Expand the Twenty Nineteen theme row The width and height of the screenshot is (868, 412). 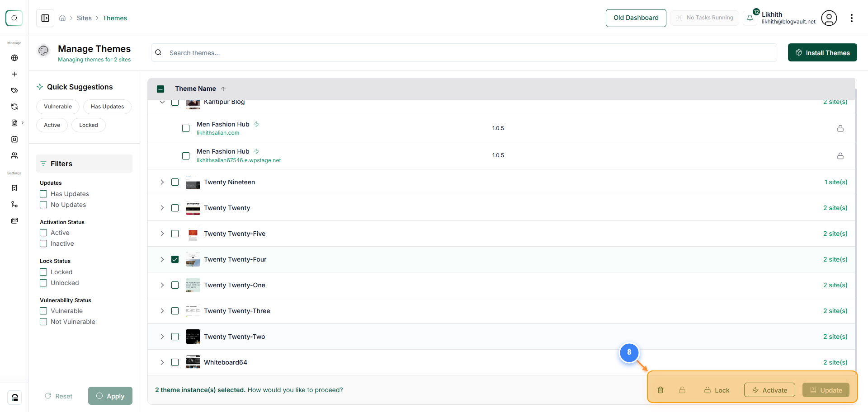tap(162, 182)
